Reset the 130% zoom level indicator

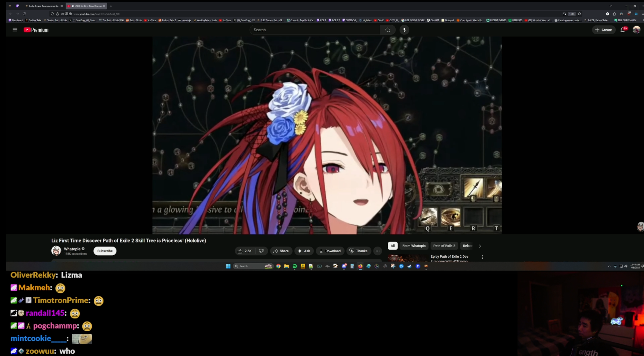coord(572,14)
